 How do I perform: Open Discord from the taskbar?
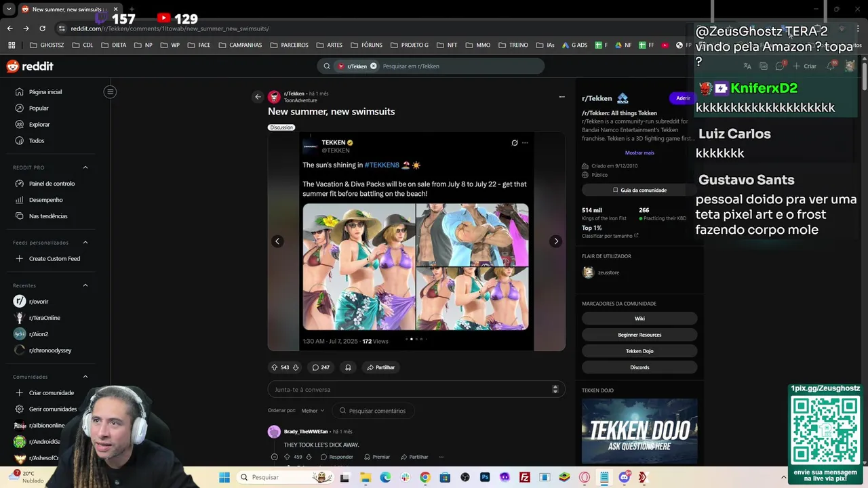624,477
